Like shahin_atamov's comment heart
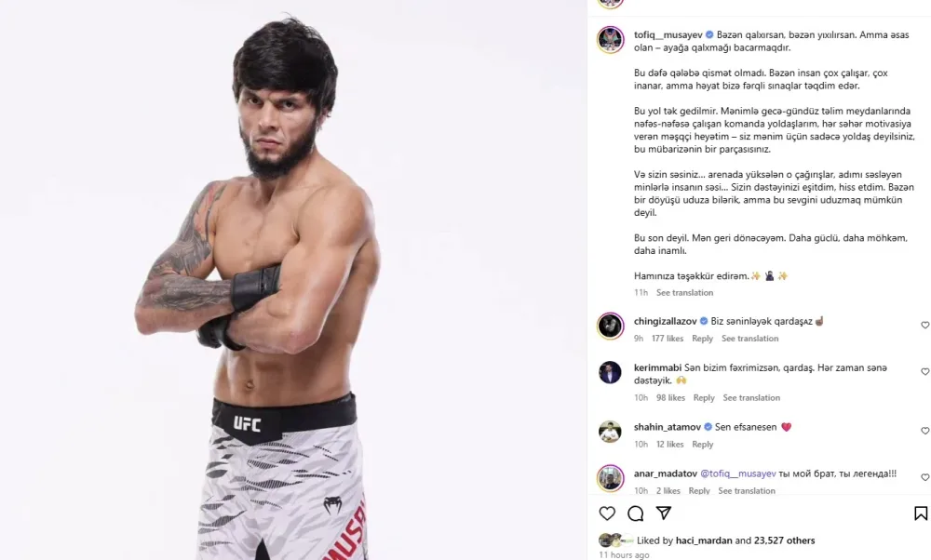931x560 pixels. click(x=924, y=432)
